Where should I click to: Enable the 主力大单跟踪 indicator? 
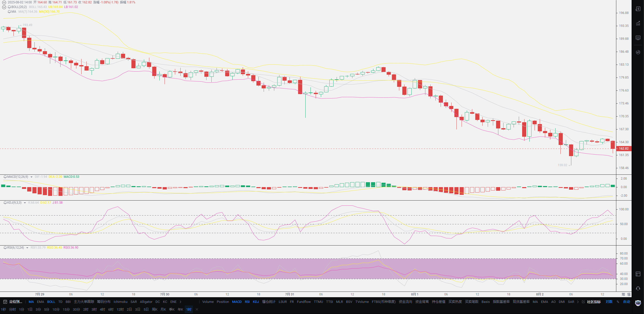point(84,302)
